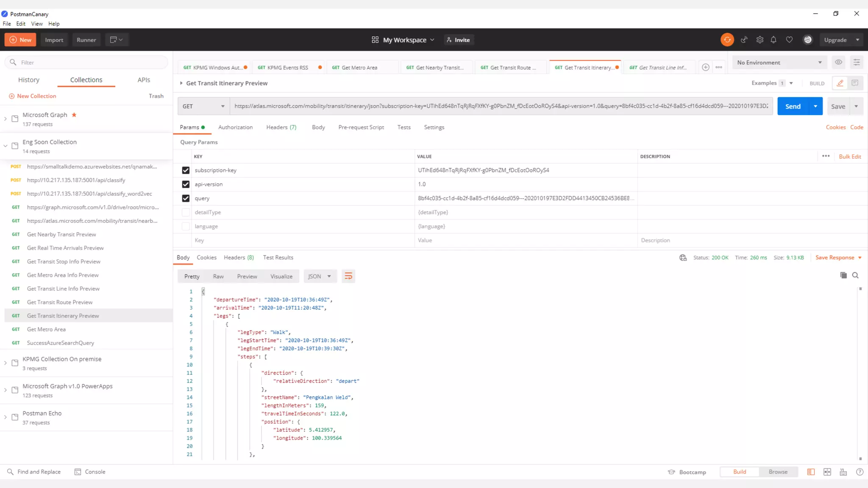Enable the detailType parameter checkbox

tap(186, 212)
